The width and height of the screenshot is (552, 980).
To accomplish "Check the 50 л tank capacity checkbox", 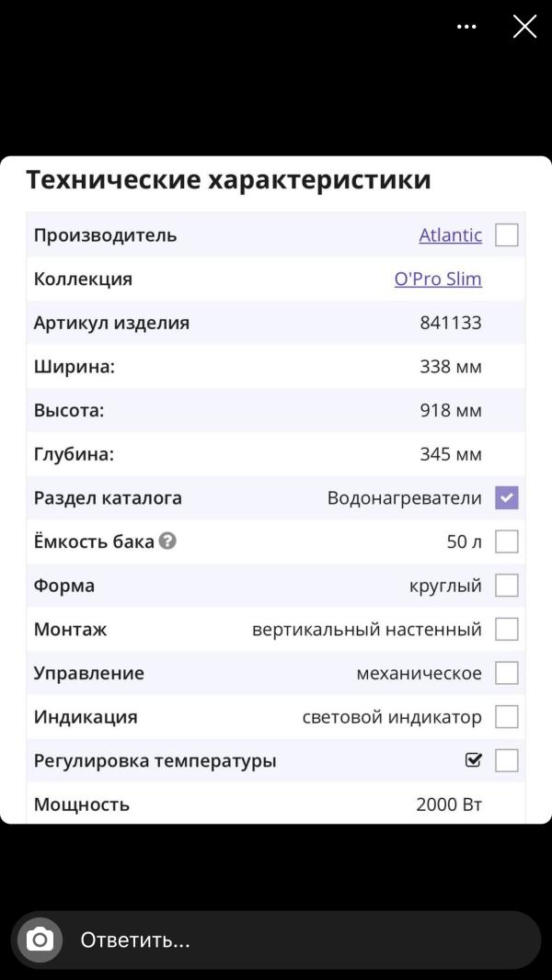I will [x=506, y=541].
